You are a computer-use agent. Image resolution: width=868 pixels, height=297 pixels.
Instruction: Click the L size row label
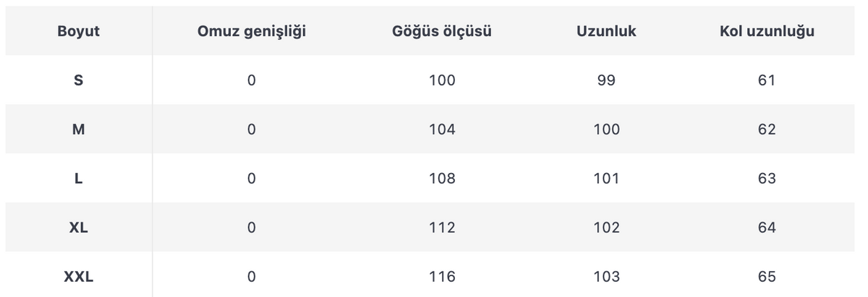pos(78,178)
